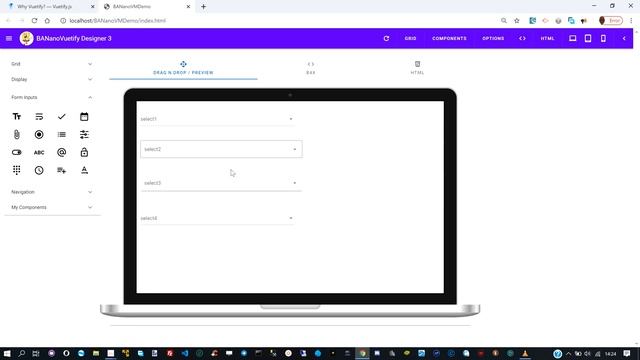Screen dimensions: 640x360
Task: Open the COMPONENTS toolbar option
Action: coord(449,38)
